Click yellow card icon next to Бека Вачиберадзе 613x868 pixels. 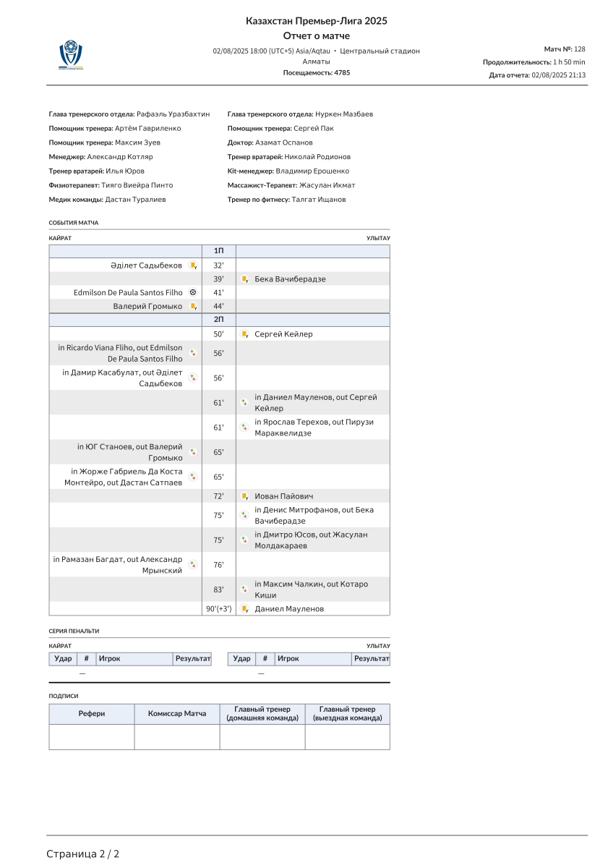(x=245, y=279)
